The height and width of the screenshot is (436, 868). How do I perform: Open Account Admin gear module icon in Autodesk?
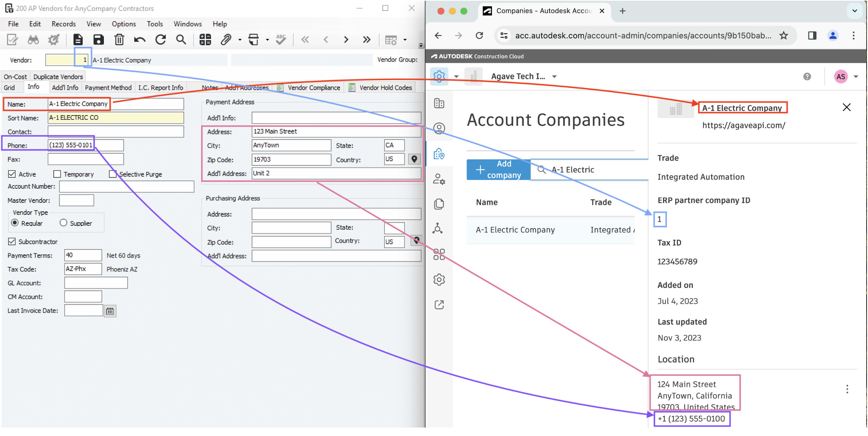coord(439,76)
